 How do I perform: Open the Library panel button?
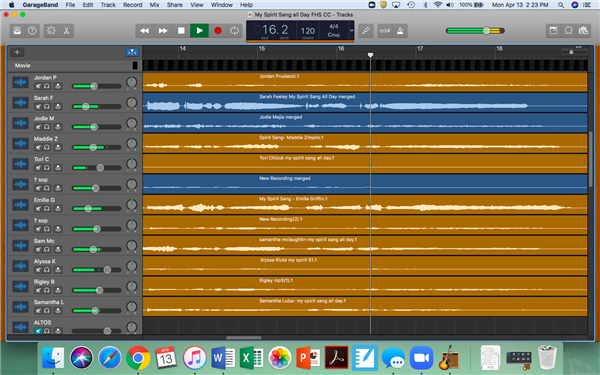pos(17,31)
